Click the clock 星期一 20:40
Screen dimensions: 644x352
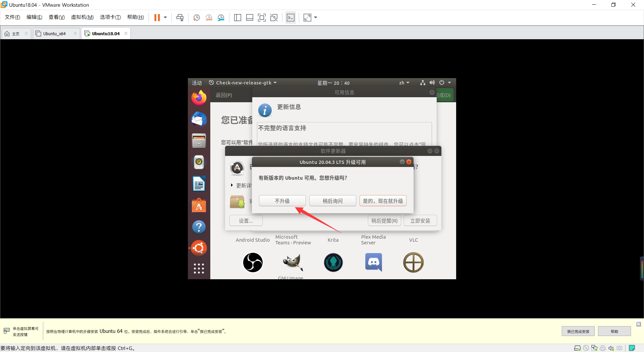pos(333,83)
